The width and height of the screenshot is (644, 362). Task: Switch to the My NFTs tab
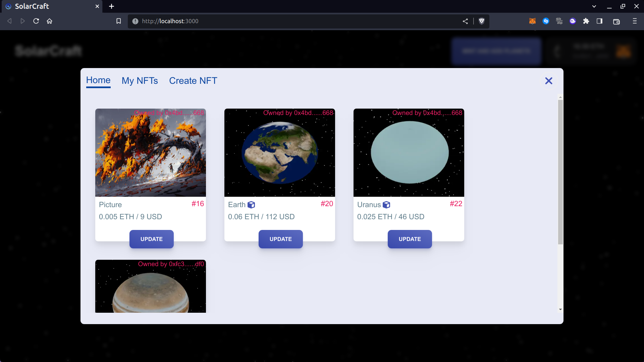click(x=140, y=81)
